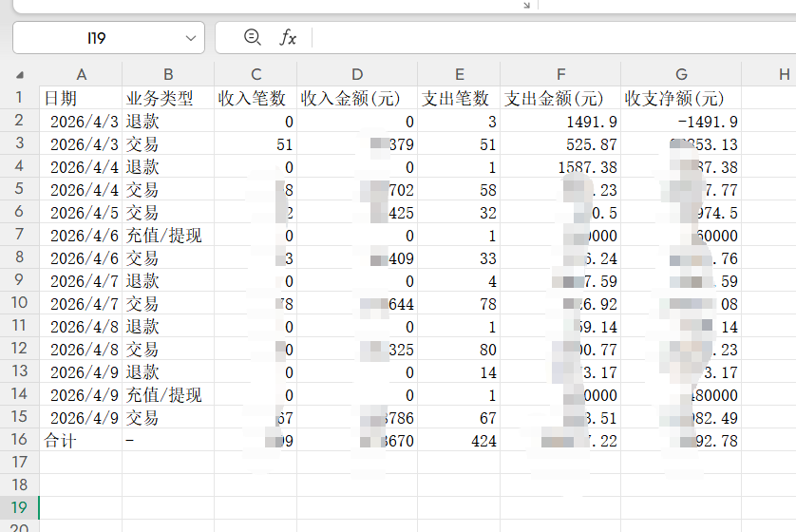Open the insert function fx dialog
The height and width of the screenshot is (532, 796).
[x=288, y=37]
